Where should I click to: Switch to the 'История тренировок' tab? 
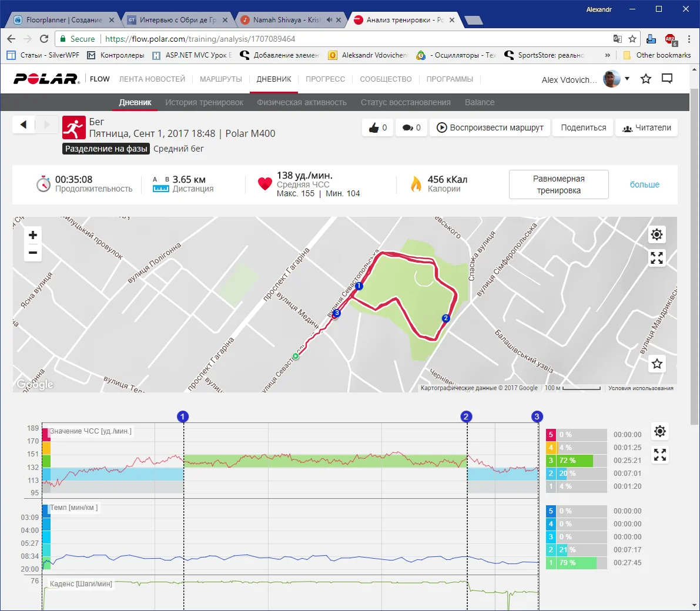[204, 102]
